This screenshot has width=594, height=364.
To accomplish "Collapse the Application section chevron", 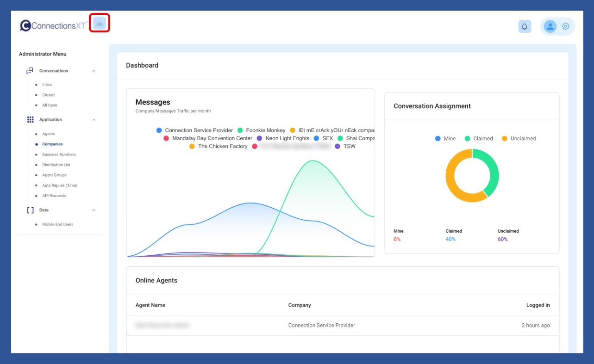I will [94, 120].
